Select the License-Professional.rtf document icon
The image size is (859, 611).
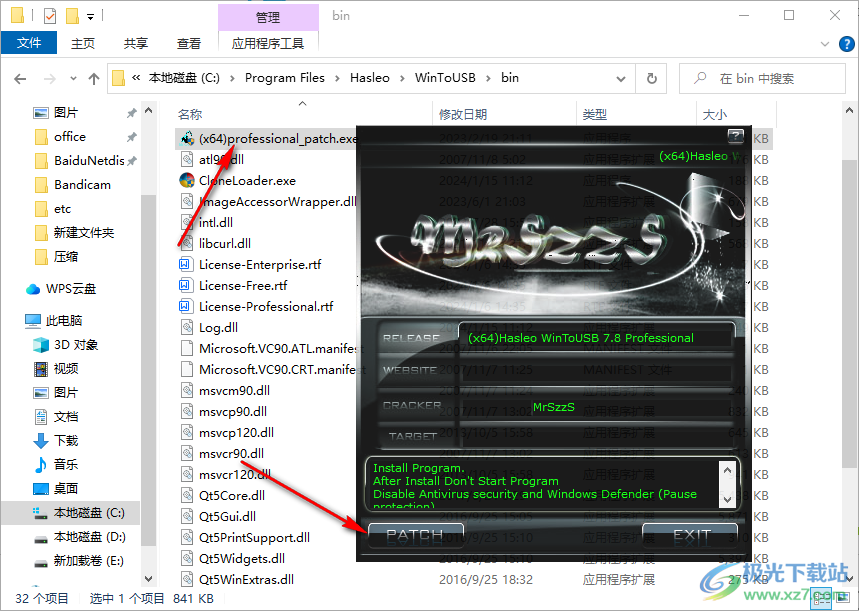pos(185,306)
